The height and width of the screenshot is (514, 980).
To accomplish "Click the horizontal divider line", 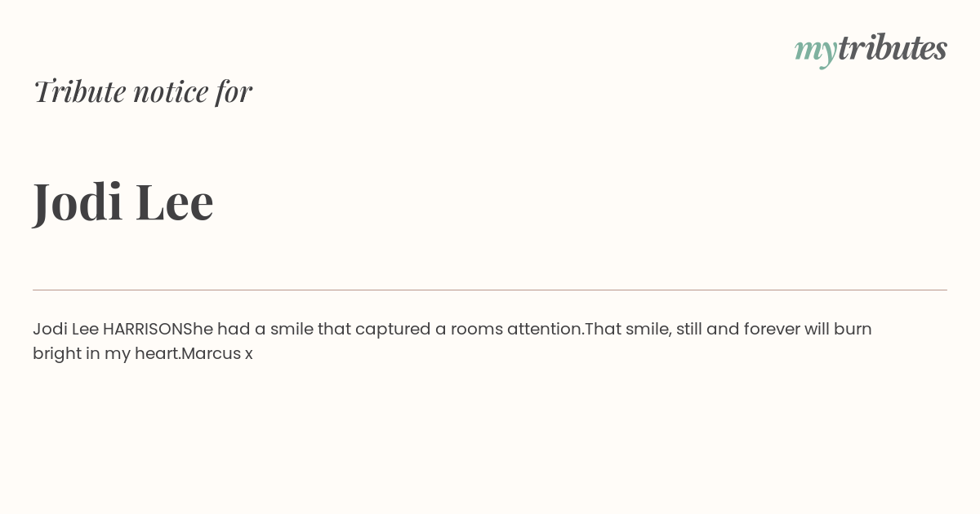I will tap(490, 290).
